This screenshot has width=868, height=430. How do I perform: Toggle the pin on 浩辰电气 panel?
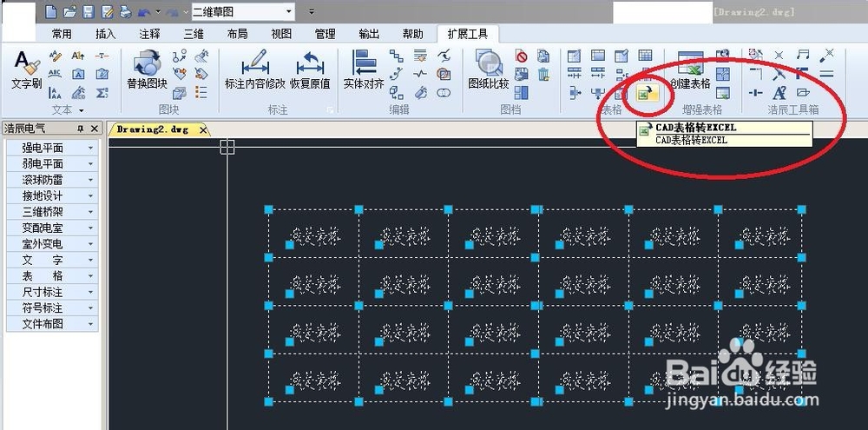coord(80,129)
